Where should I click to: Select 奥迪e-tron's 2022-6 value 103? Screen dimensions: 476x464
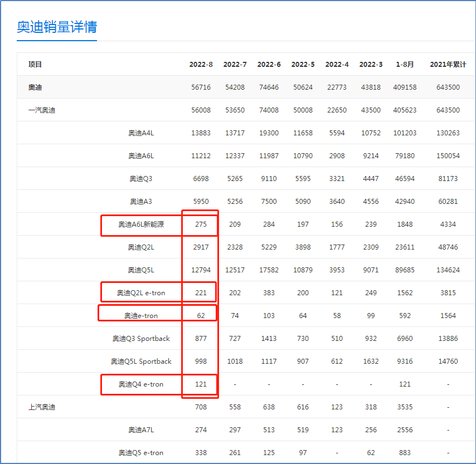click(269, 316)
